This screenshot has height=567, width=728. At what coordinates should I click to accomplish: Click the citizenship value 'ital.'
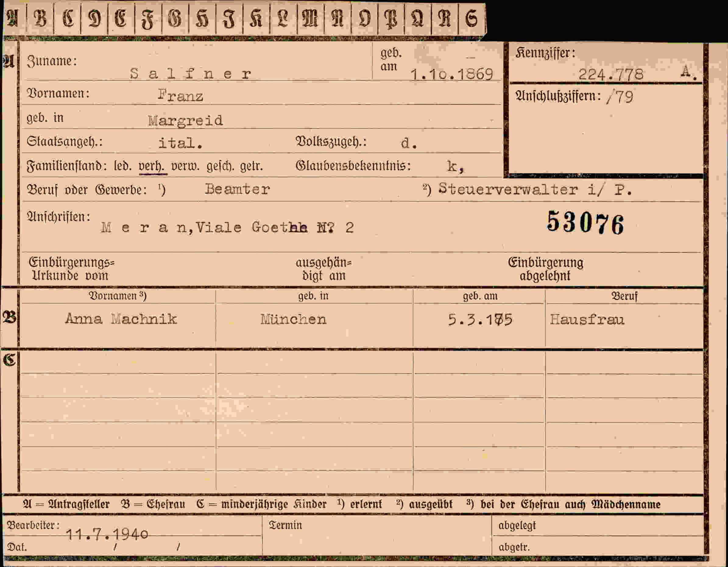point(180,143)
